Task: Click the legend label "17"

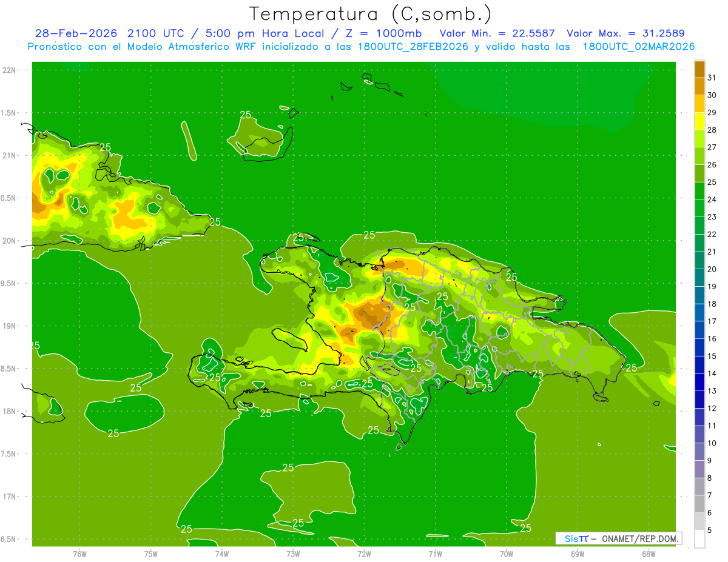Action: tap(712, 321)
